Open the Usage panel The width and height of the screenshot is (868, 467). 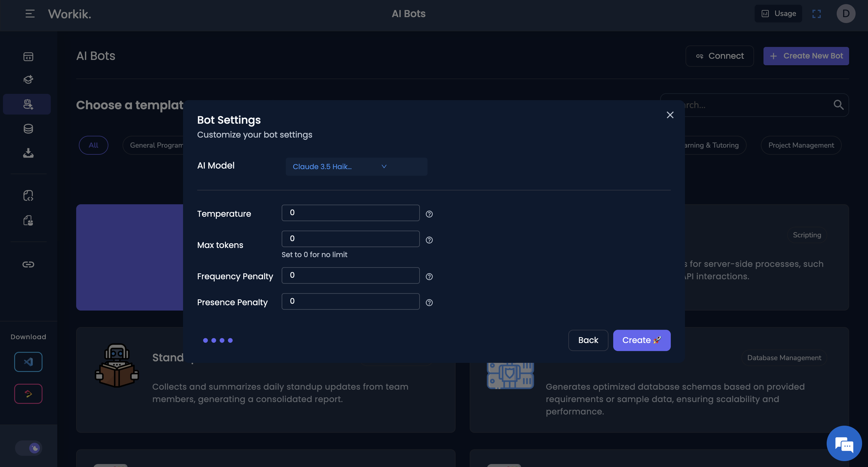[x=778, y=14]
